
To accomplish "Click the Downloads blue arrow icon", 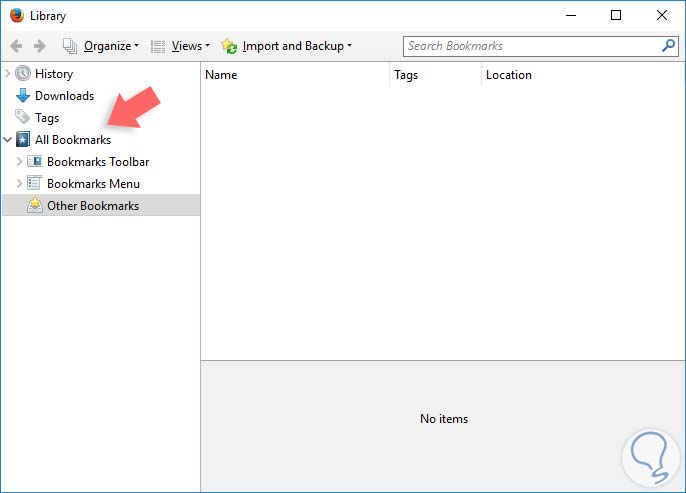I will coord(23,95).
